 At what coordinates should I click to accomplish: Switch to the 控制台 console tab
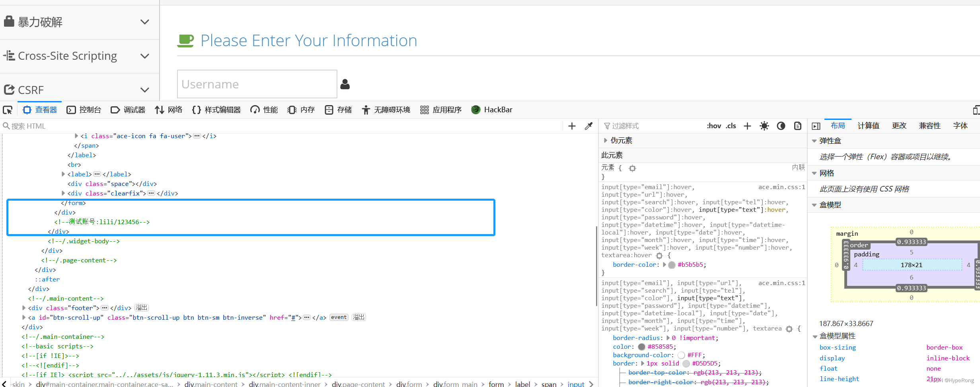coord(84,110)
